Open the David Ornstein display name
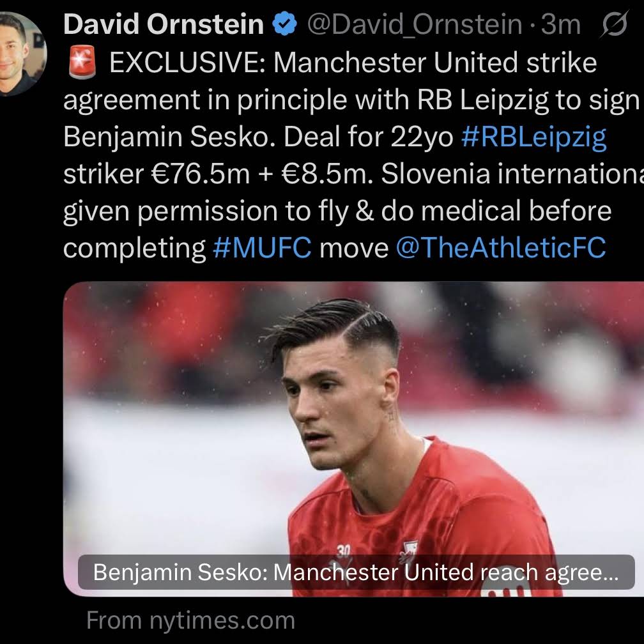 [164, 24]
